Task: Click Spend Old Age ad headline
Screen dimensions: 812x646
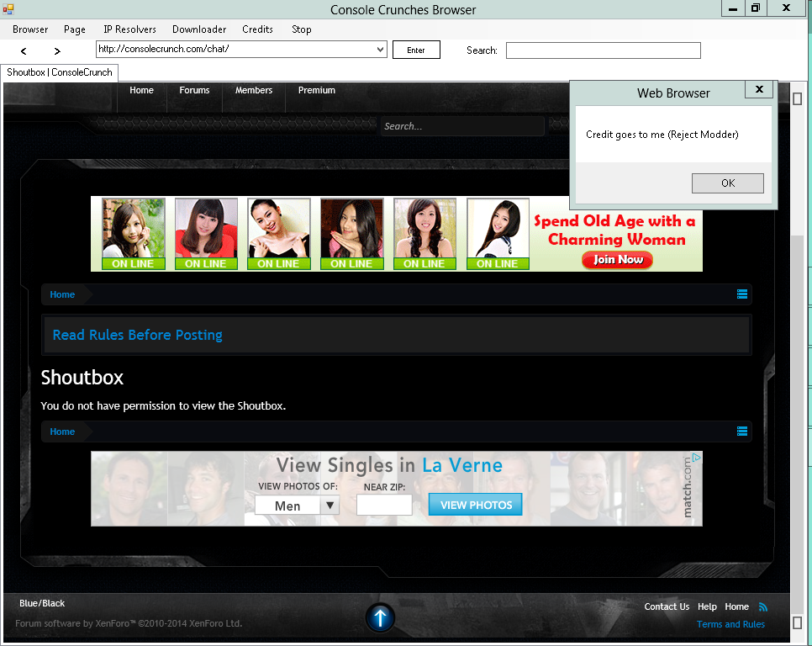Action: [614, 230]
